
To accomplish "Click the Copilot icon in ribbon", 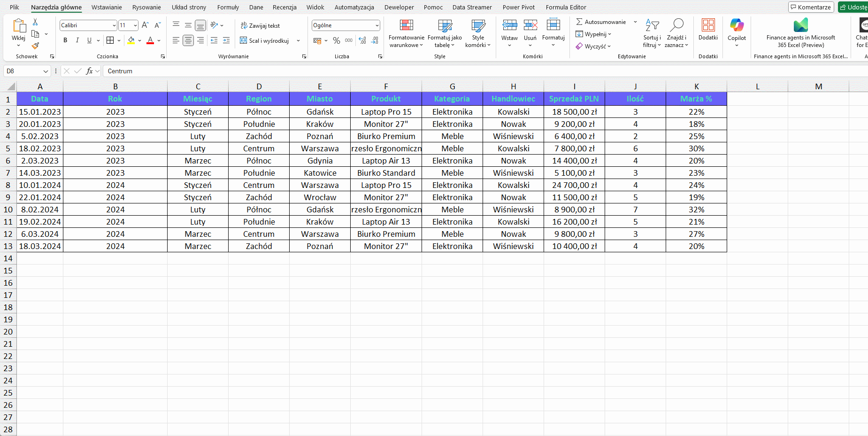I will (737, 31).
